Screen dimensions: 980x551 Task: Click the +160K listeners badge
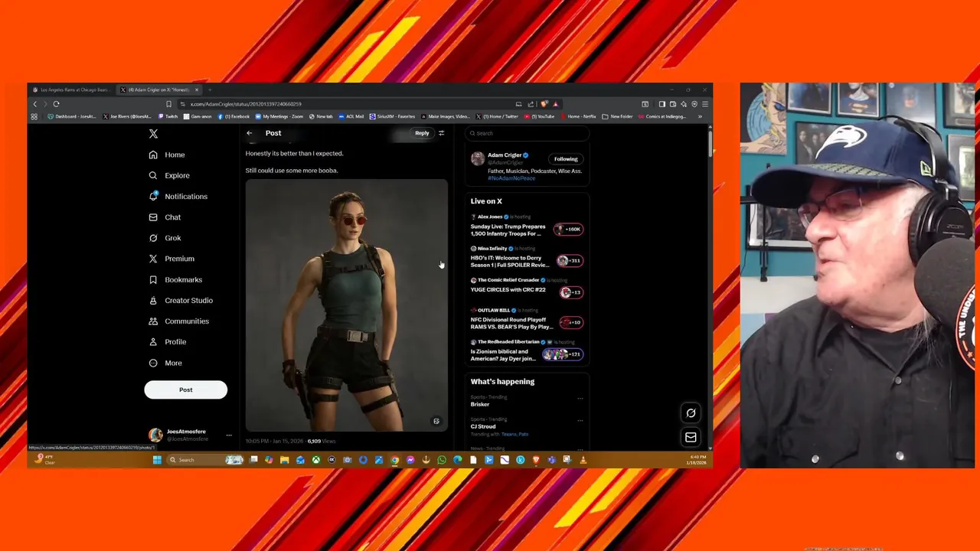tap(569, 229)
